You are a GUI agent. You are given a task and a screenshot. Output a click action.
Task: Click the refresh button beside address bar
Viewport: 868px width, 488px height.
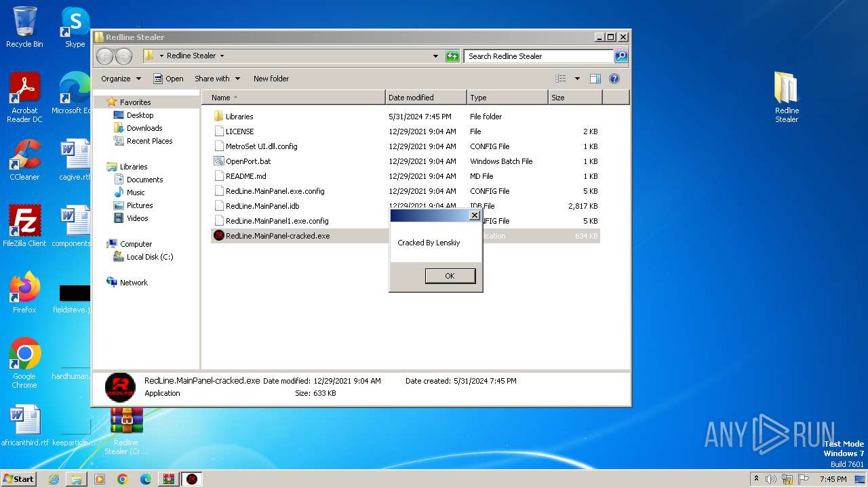coord(452,56)
